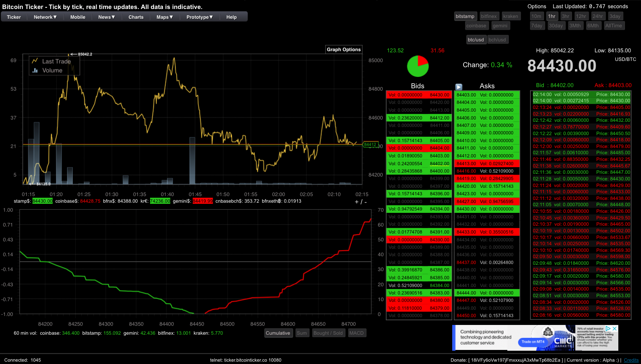Viewport: 641px width, 364px height.
Task: Click the Last Trade line legend icon
Action: [x=35, y=61]
